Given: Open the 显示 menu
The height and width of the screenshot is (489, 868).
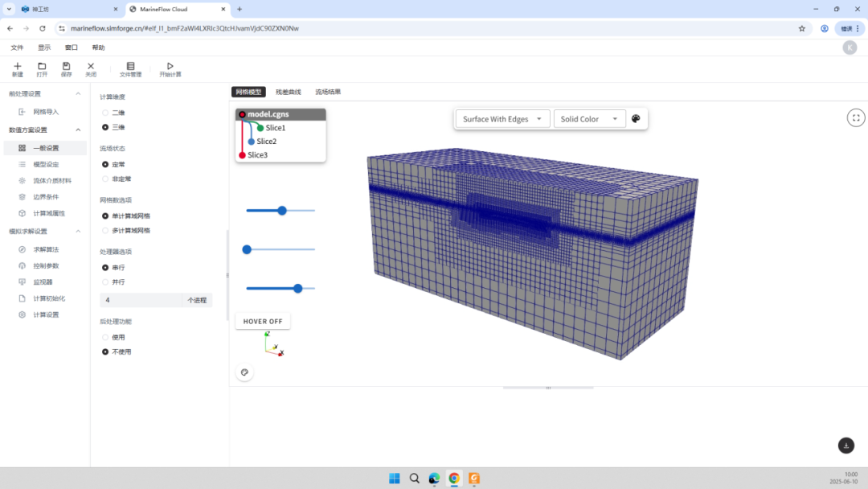Looking at the screenshot, I should [44, 47].
